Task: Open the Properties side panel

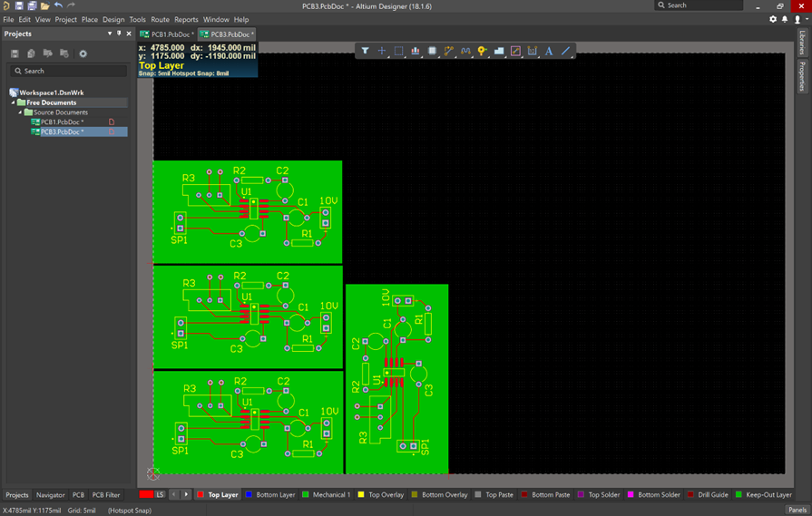Action: tap(802, 76)
